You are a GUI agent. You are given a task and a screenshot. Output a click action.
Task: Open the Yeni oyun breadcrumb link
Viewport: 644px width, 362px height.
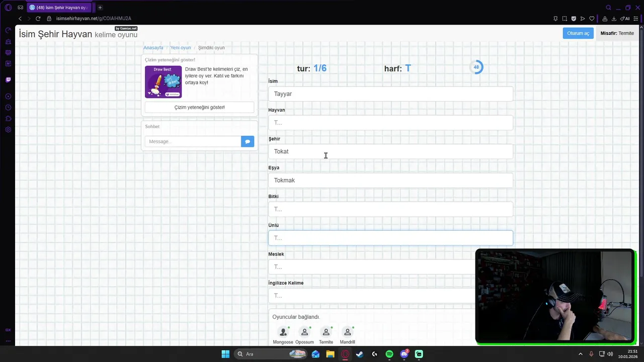point(181,48)
